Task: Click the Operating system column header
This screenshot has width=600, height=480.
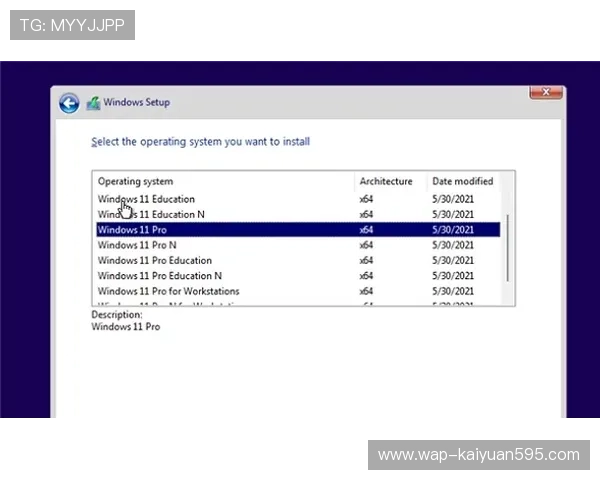Action: [225, 181]
